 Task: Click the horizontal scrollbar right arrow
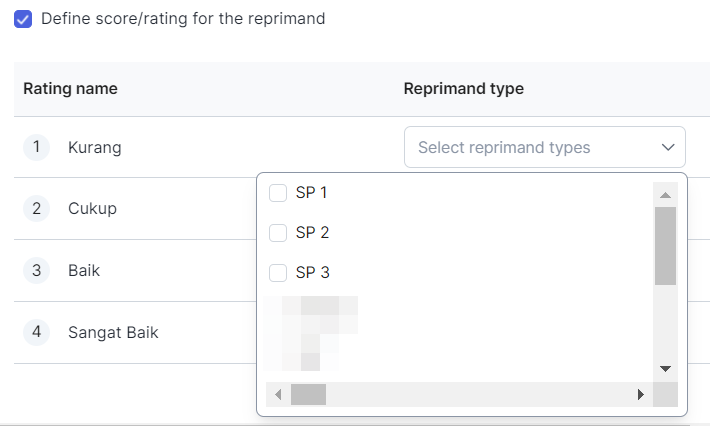640,395
